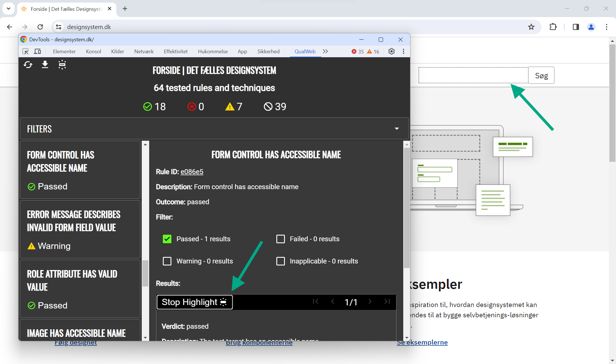Open the DevTools three-dot customize menu
This screenshot has width=616, height=364.
403,51
